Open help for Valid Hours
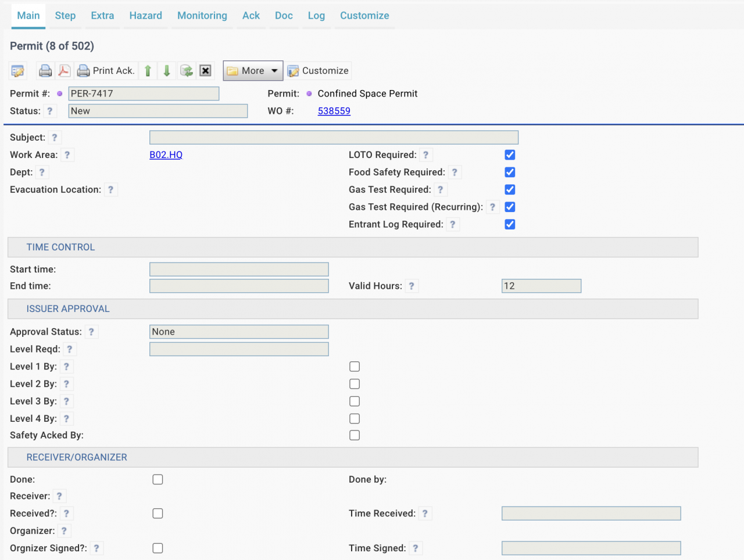 (x=412, y=286)
